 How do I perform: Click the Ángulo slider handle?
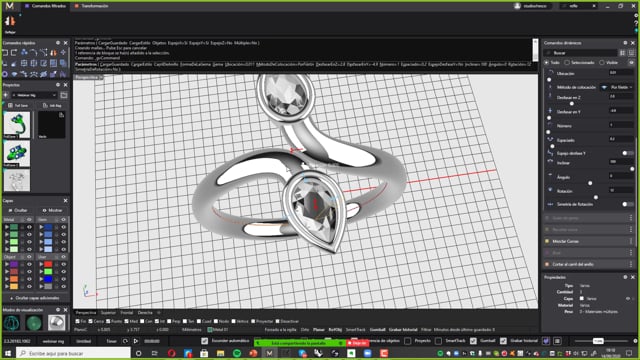click(x=590, y=183)
